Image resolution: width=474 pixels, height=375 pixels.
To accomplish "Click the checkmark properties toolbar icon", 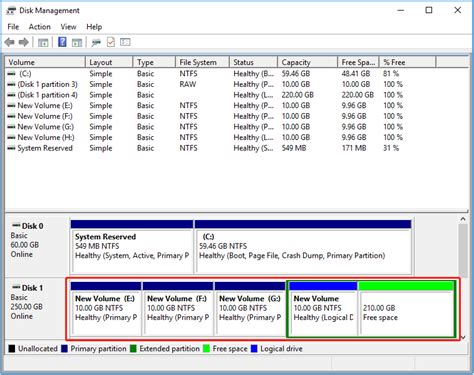I will pos(111,42).
